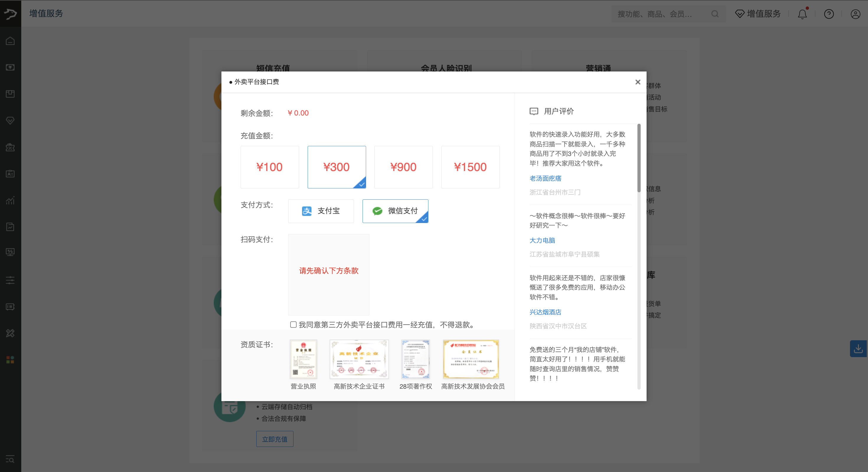Viewport: 868px width, 472px height.
Task: Open reviewer link 老汤面疙瘩
Action: (x=545, y=178)
